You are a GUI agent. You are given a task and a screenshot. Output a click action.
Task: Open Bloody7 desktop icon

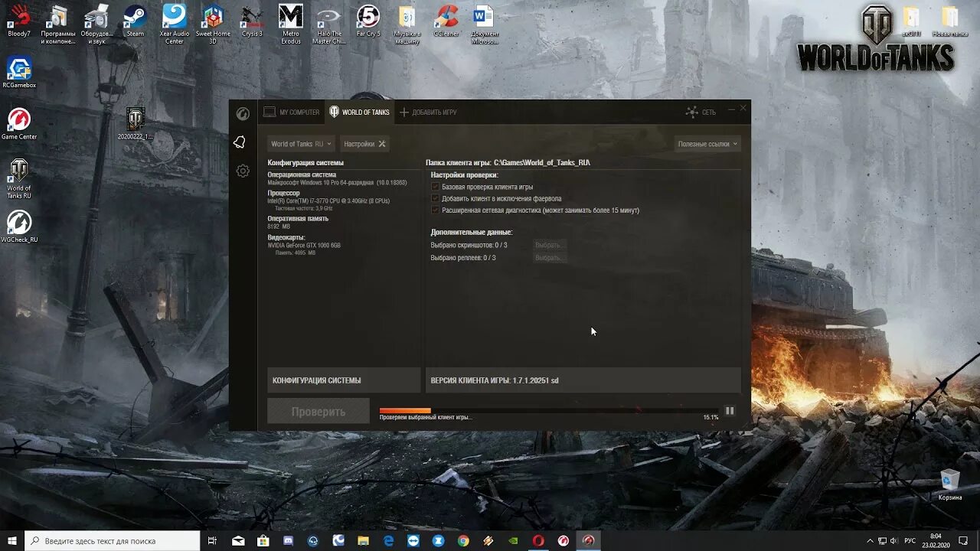point(19,21)
